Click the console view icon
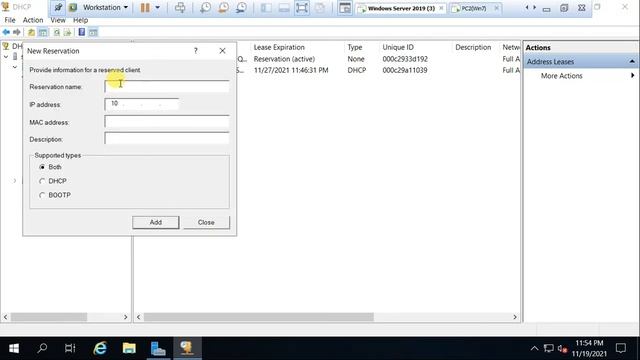640x360 pixels. coord(345,8)
